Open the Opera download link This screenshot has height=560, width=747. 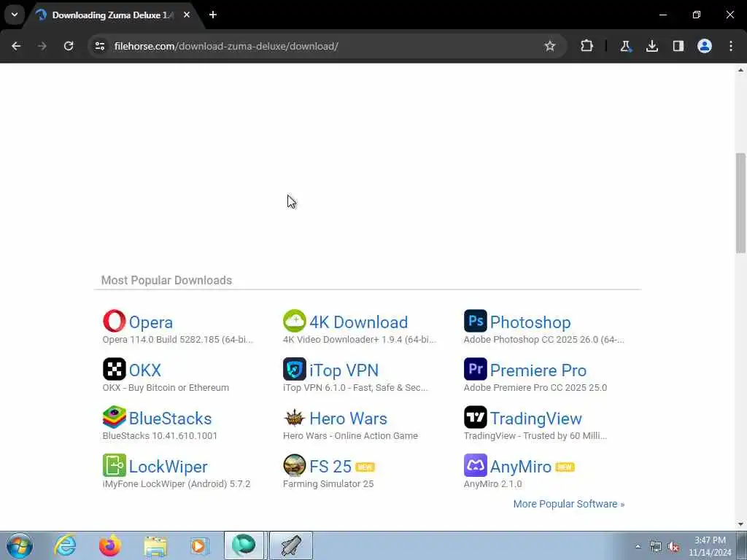tap(150, 322)
